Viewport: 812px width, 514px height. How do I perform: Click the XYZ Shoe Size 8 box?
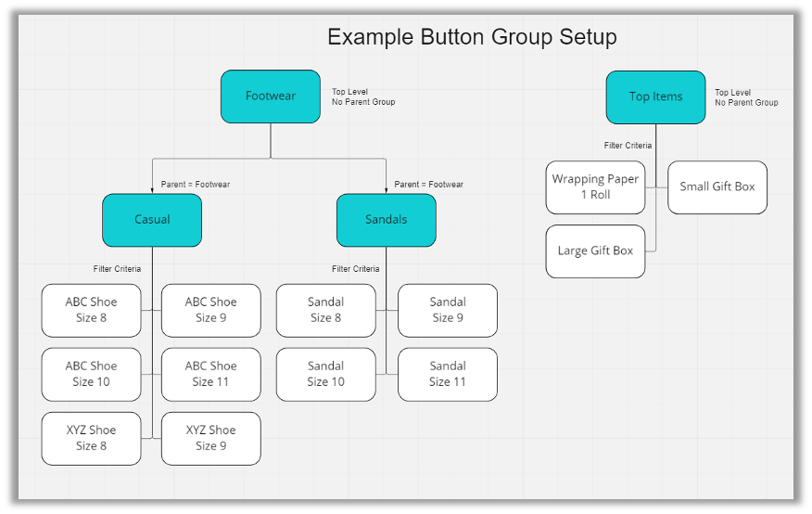click(91, 438)
